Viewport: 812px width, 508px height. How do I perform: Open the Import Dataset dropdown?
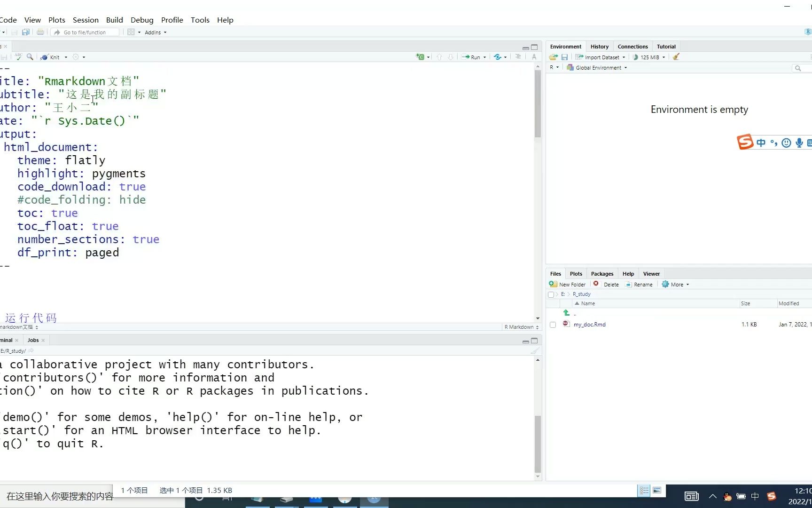pyautogui.click(x=601, y=57)
